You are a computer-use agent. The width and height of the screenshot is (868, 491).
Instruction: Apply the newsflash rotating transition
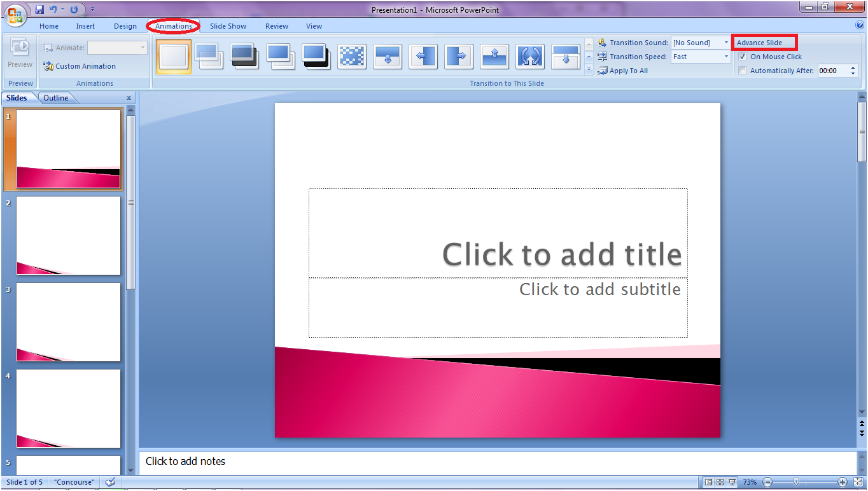(x=530, y=57)
